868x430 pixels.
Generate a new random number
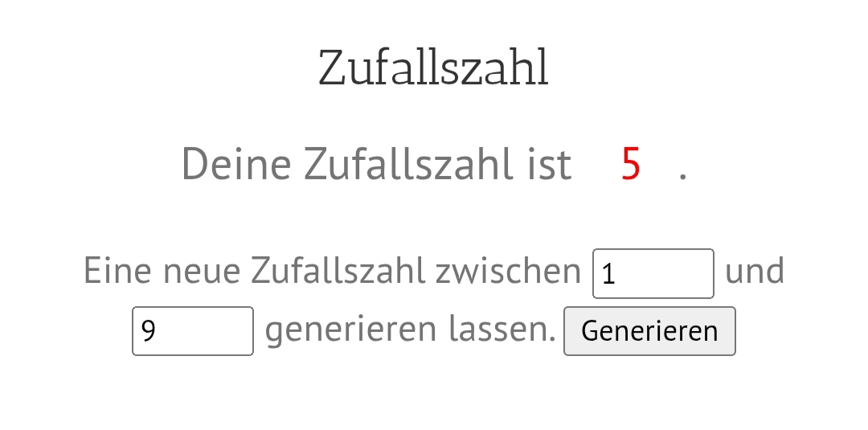coord(649,330)
